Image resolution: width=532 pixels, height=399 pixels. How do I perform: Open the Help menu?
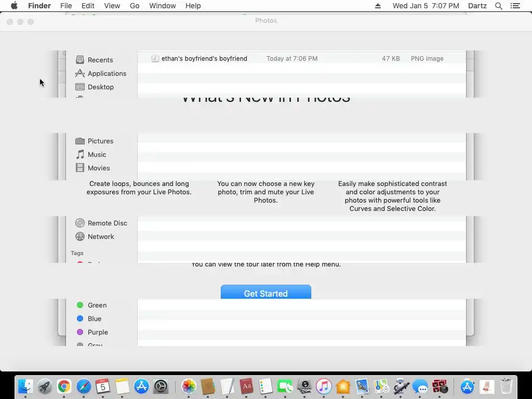click(x=193, y=6)
